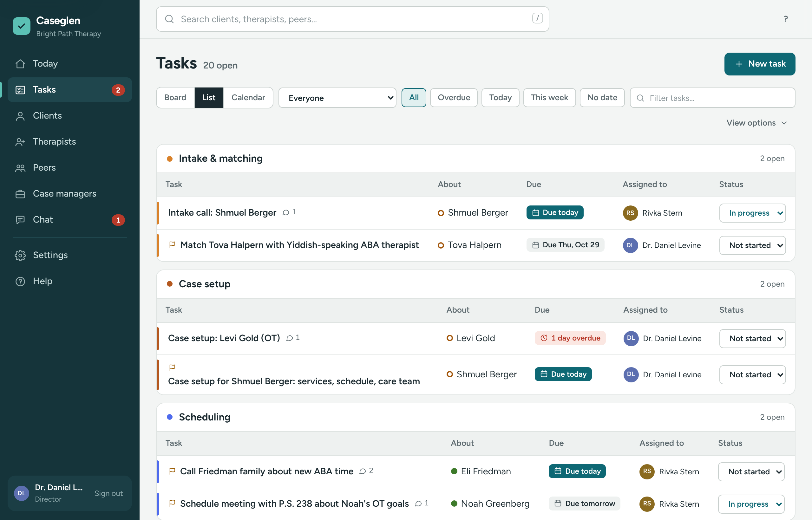The width and height of the screenshot is (812, 520).
Task: Click Due Thu, Oct 29 badge
Action: pyautogui.click(x=566, y=245)
